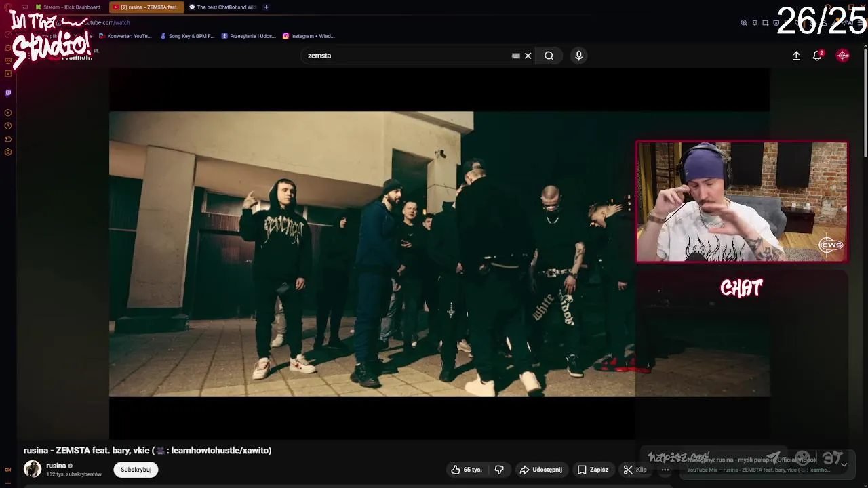
Task: Click the zoom icon in browser toolbar
Action: coord(744,22)
